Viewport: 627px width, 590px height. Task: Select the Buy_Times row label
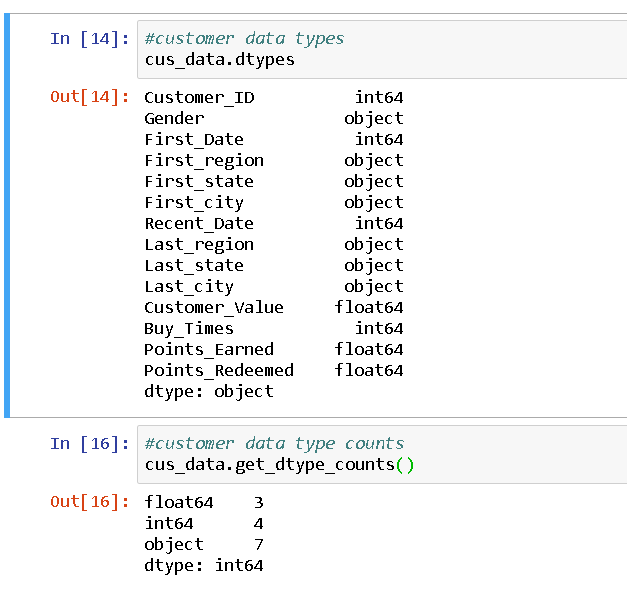189,329
